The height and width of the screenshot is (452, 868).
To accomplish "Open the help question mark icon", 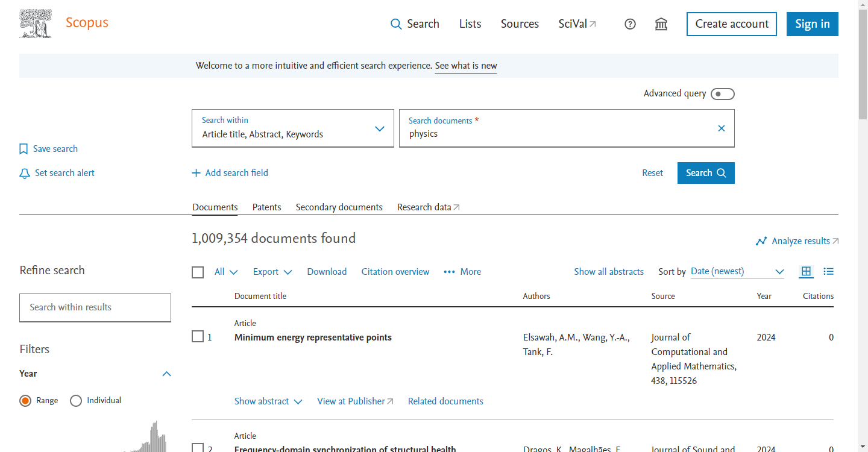I will [x=630, y=24].
